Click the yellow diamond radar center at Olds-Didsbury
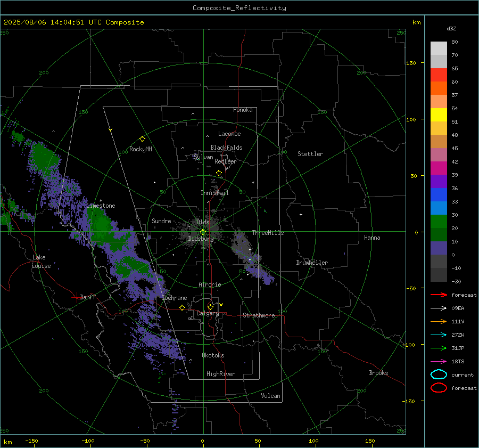 pos(203,232)
